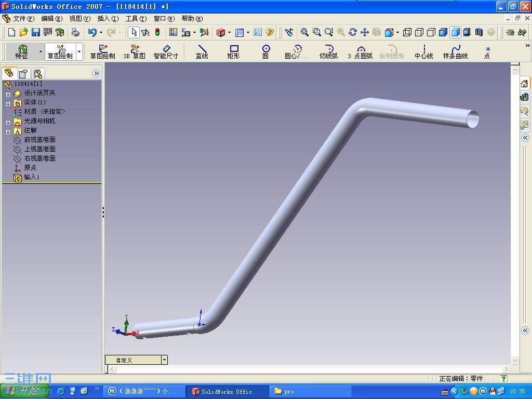
Task: Select the Tangent Arc (切线弧) tool
Action: [x=328, y=51]
